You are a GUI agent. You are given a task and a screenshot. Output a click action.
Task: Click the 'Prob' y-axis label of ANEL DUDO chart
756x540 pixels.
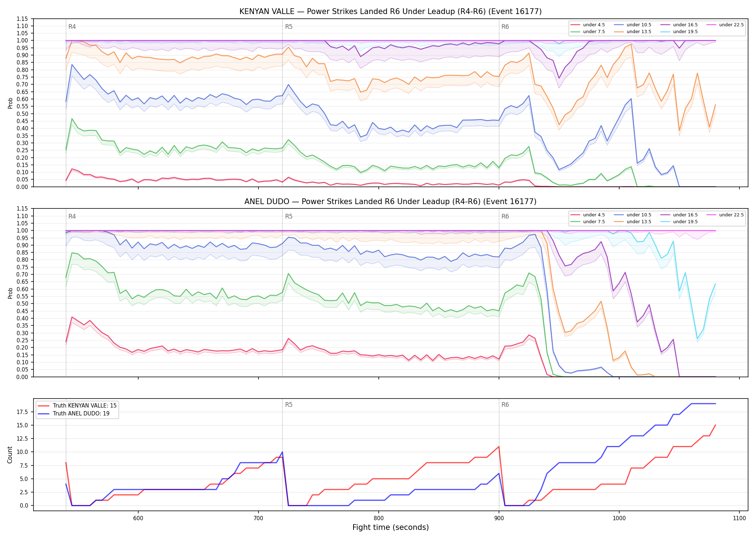[x=10, y=293]
